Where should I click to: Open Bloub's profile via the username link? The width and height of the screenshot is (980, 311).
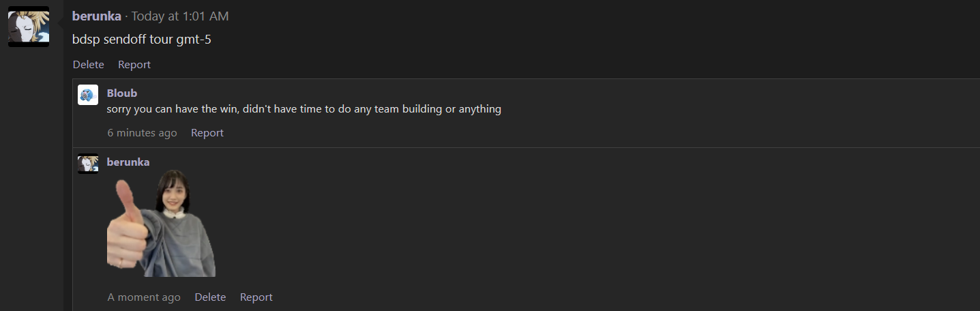(122, 93)
